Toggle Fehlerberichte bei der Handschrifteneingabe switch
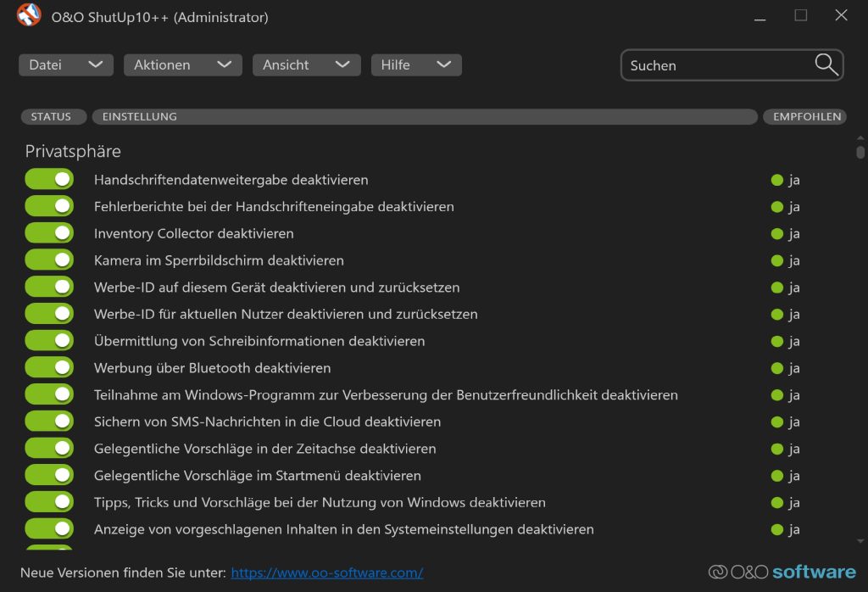This screenshot has height=592, width=868. point(49,206)
